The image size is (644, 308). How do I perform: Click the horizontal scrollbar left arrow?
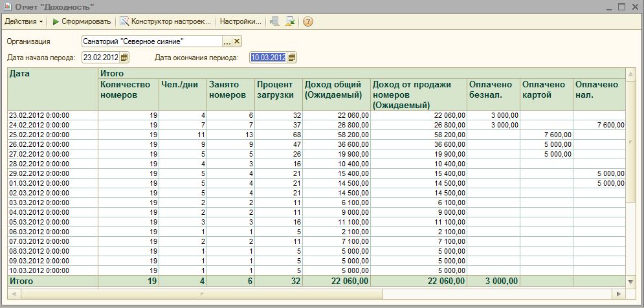[x=14, y=294]
